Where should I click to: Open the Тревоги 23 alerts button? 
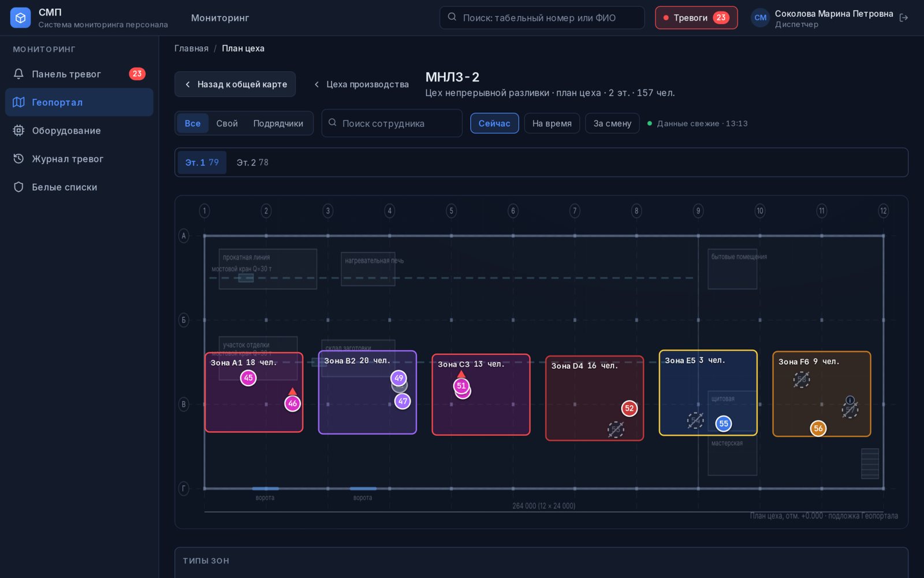tap(696, 18)
